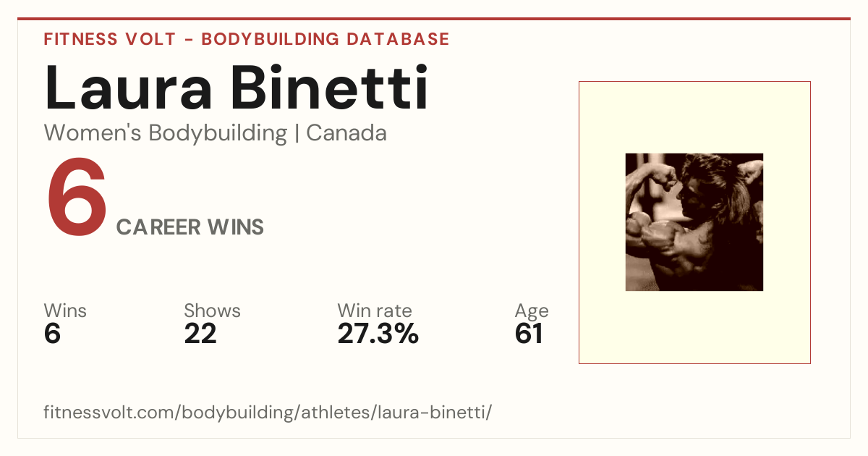Click the FITNESS VOLT brand text
The height and width of the screenshot is (456, 868).
[109, 39]
